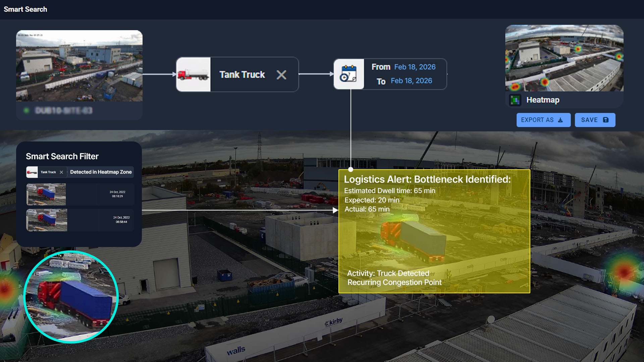Click the From date Feb 18, 2026

pyautogui.click(x=415, y=67)
